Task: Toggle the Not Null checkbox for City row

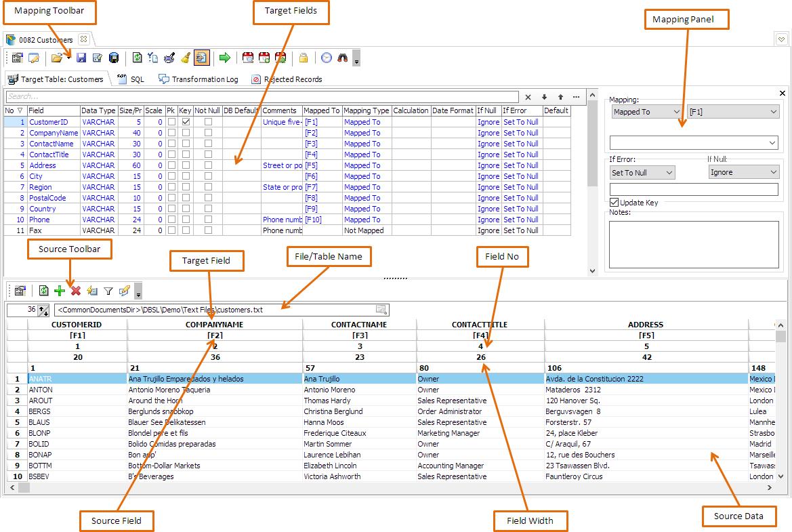Action: click(208, 176)
